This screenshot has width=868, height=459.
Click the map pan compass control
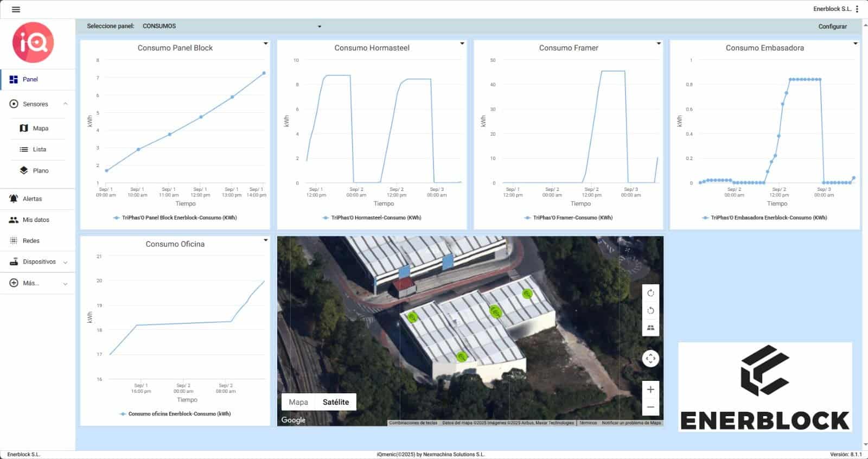click(650, 359)
